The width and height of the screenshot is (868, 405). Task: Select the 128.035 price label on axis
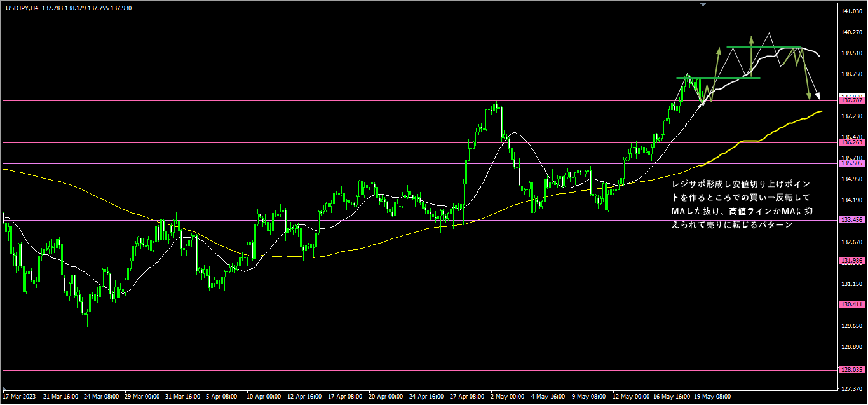click(851, 370)
